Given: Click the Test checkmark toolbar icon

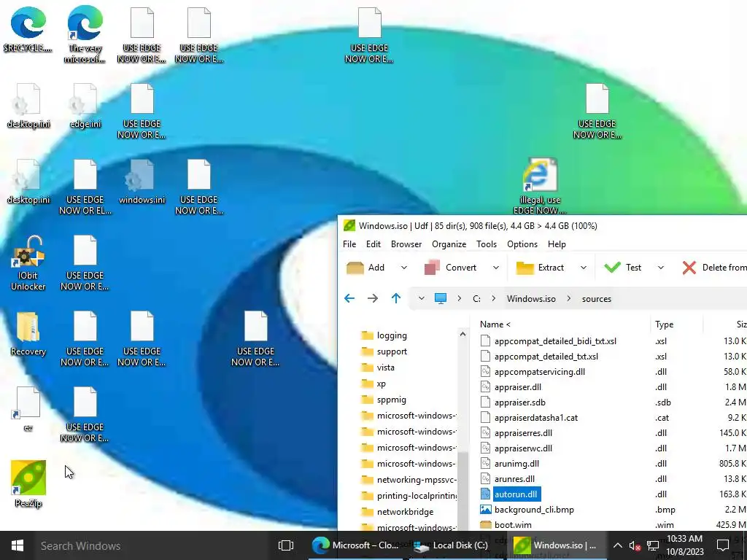Looking at the screenshot, I should [612, 268].
